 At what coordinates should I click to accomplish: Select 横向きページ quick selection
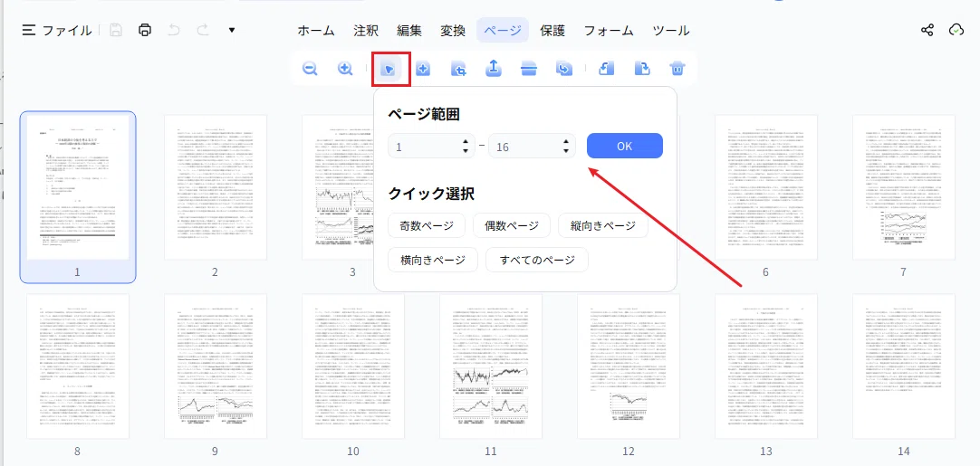coord(433,260)
